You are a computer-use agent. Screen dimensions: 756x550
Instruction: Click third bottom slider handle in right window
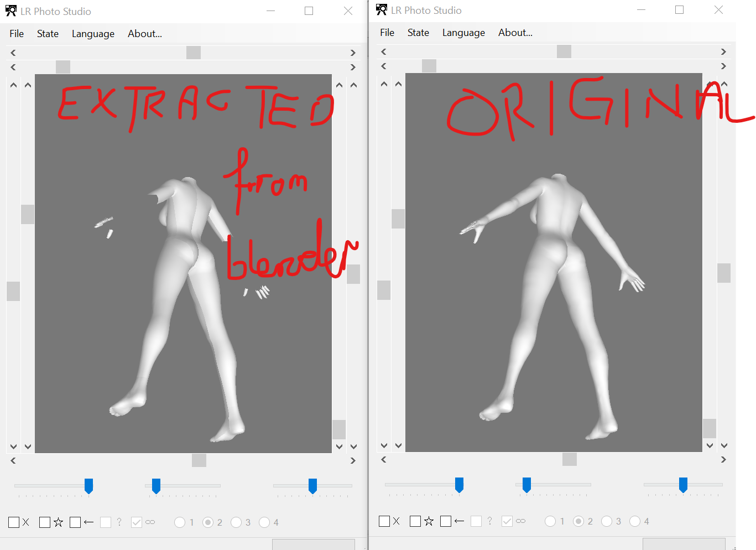click(683, 485)
